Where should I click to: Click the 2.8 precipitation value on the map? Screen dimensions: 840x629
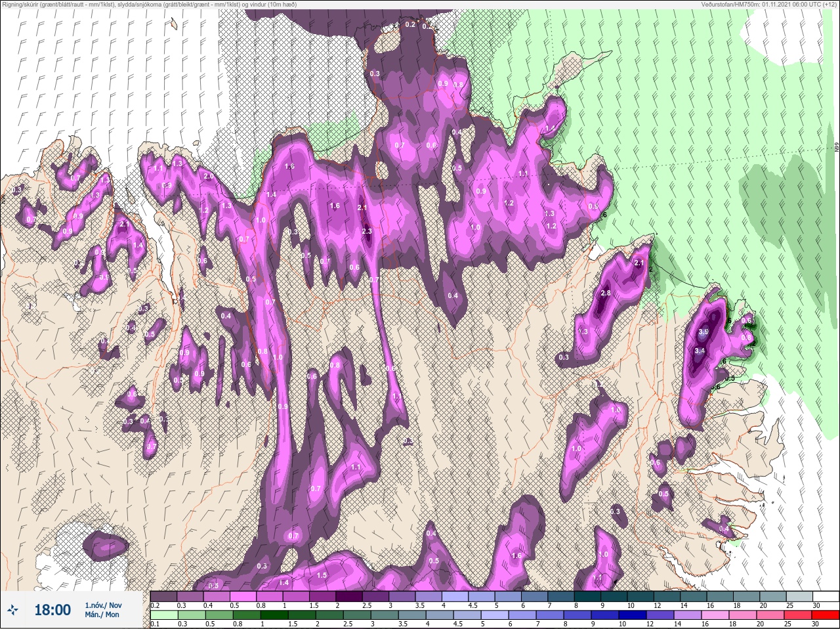pos(606,293)
